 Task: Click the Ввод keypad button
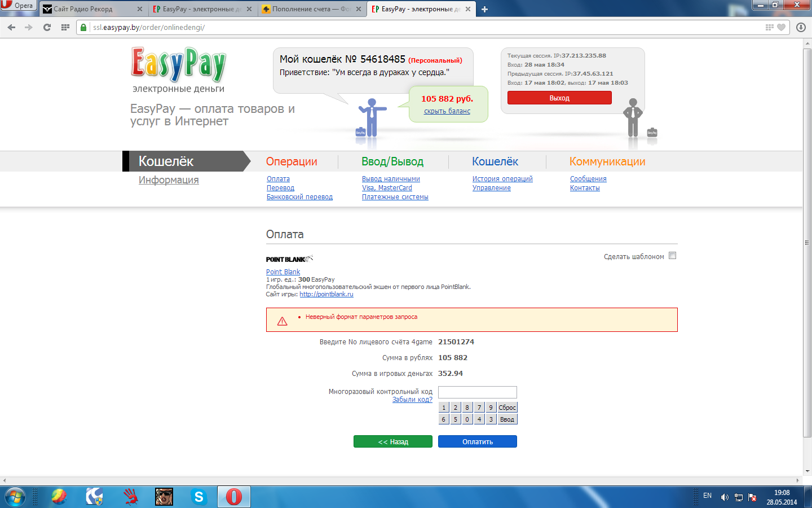pos(507,419)
